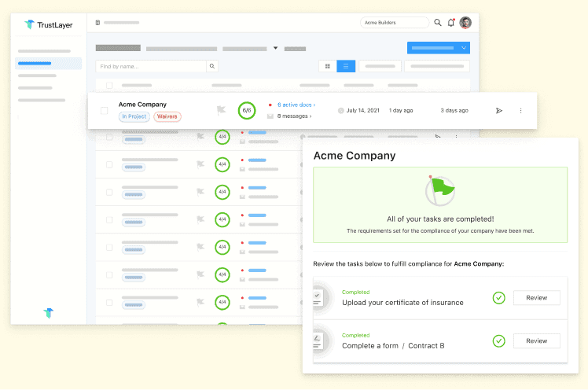Click the 1 day ago cell
Screen dimensions: 588x390
[x=401, y=110]
